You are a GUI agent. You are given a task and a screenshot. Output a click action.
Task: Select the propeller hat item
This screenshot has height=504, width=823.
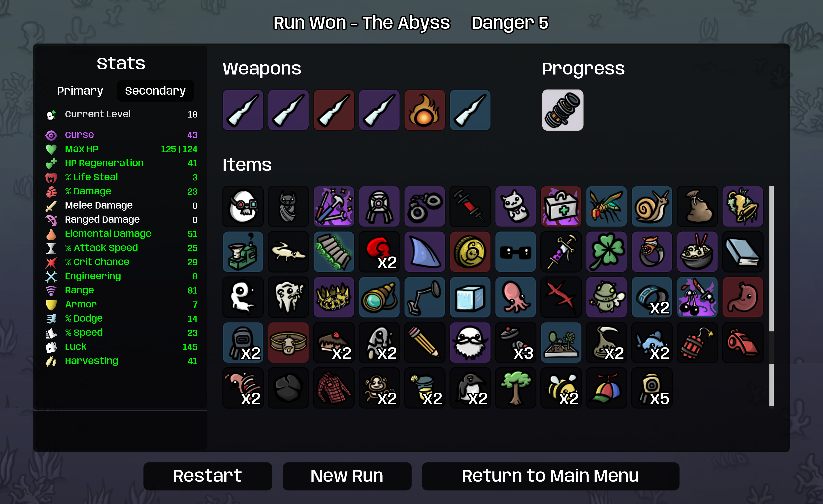click(x=606, y=388)
